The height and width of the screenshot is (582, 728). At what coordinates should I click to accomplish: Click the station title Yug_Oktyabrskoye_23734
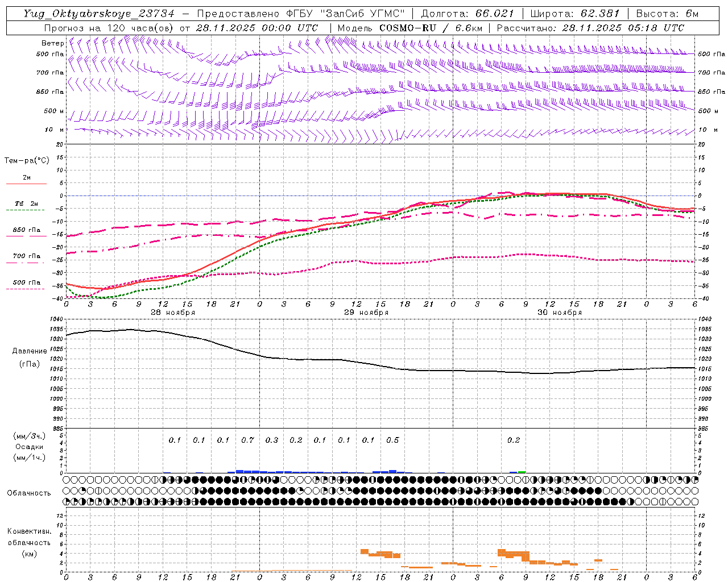99,14
